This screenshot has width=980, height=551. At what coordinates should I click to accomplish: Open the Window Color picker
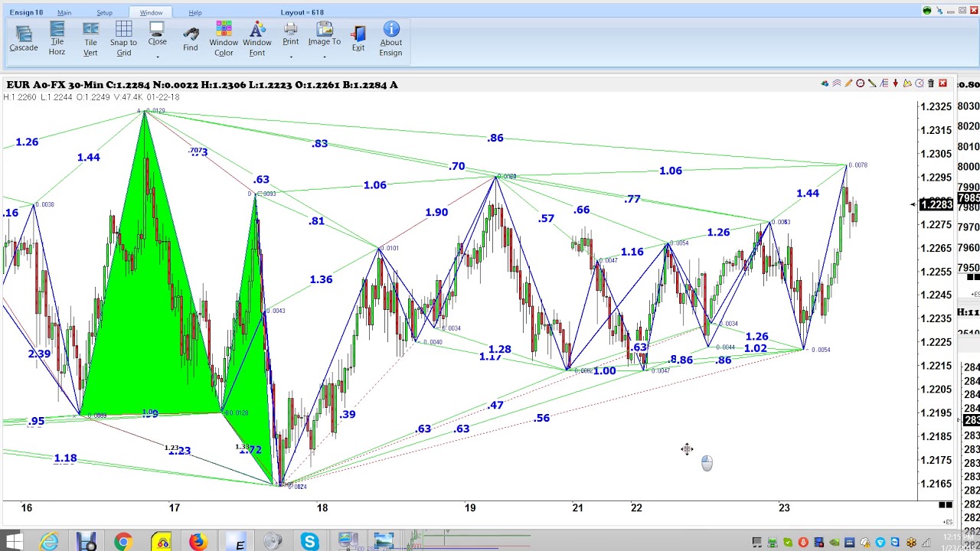(224, 37)
